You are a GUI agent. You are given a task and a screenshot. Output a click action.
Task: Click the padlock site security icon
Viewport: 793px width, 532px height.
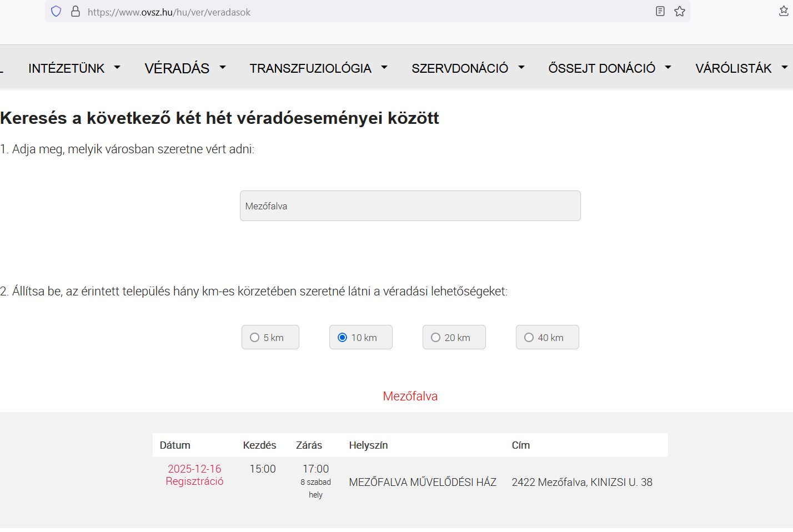tap(76, 12)
